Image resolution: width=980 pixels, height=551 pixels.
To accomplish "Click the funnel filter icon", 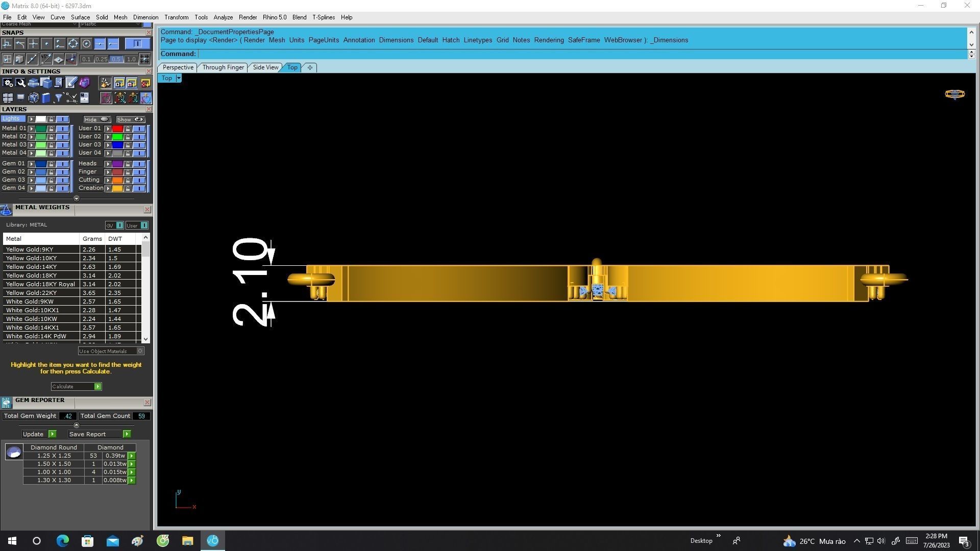I will coord(59,97).
